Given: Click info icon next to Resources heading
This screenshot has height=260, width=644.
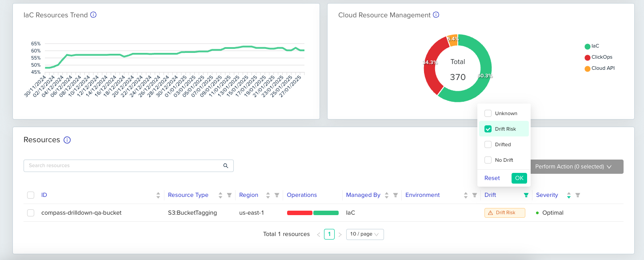Looking at the screenshot, I should click(67, 140).
